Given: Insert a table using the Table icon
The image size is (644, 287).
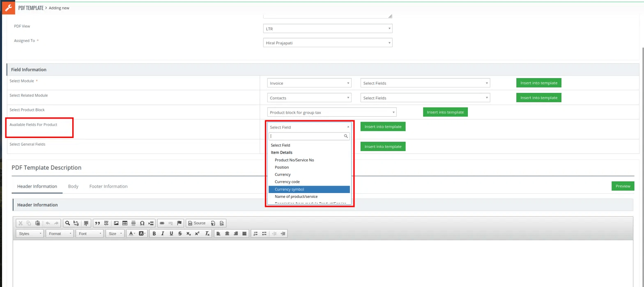Looking at the screenshot, I should point(125,223).
